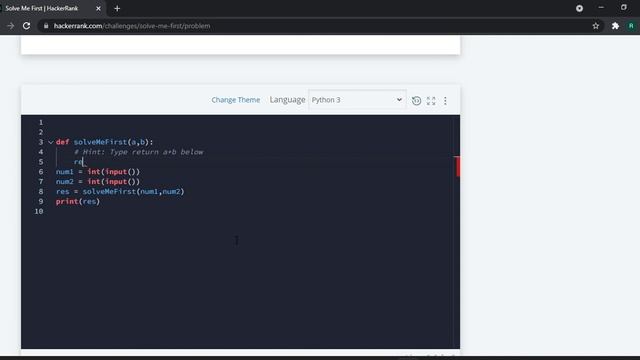
Task: Bookmark this page with star icon
Action: (x=596, y=26)
